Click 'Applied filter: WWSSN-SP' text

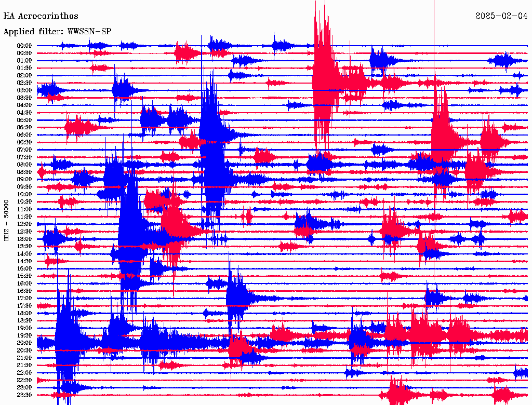(x=57, y=32)
